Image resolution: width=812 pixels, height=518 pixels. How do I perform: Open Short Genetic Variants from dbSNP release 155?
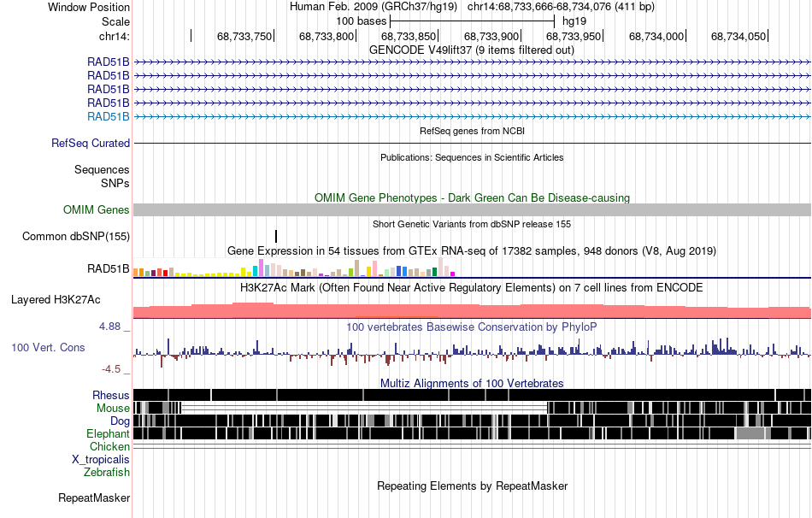point(472,224)
